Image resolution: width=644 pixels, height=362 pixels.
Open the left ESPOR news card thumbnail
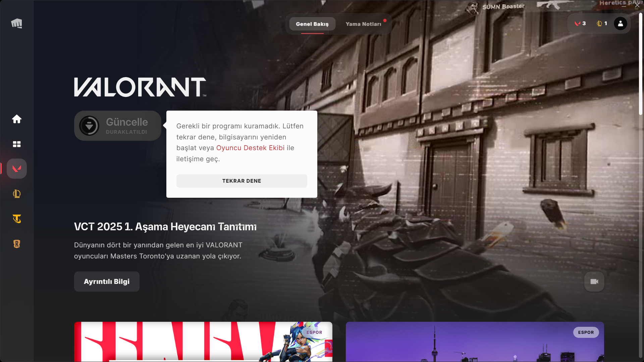(x=203, y=342)
